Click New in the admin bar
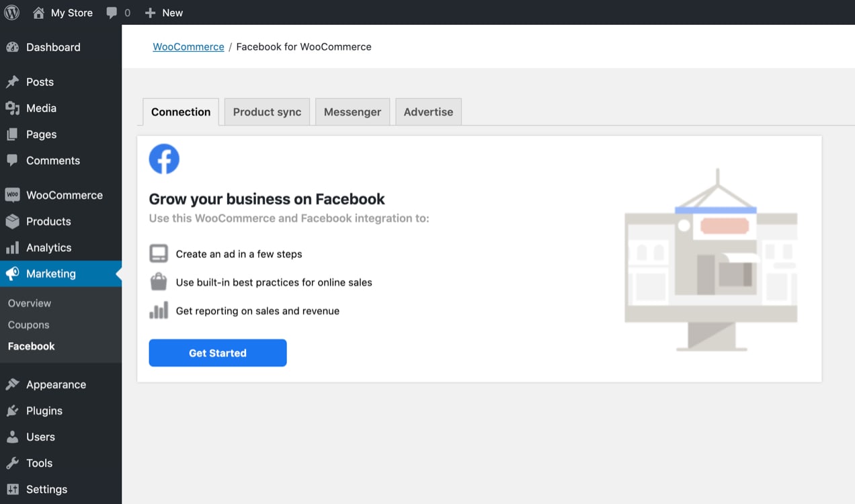855x504 pixels. (163, 12)
